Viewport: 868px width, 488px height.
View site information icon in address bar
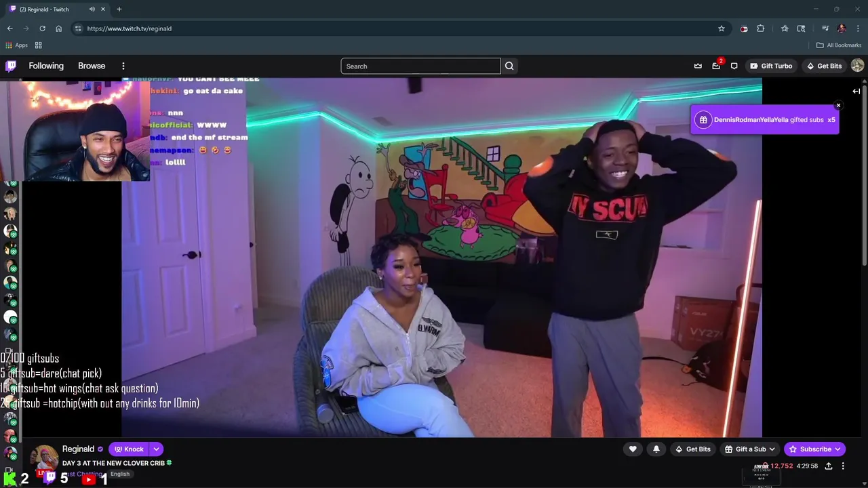point(78,28)
